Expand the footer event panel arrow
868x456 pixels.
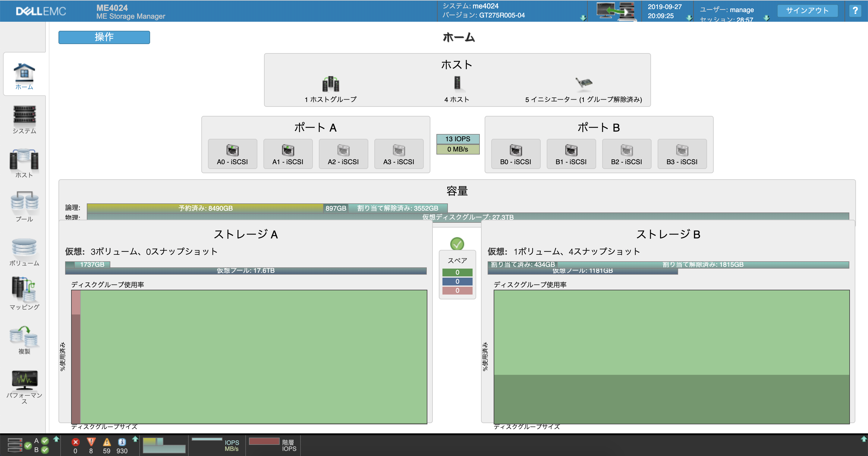pyautogui.click(x=135, y=439)
